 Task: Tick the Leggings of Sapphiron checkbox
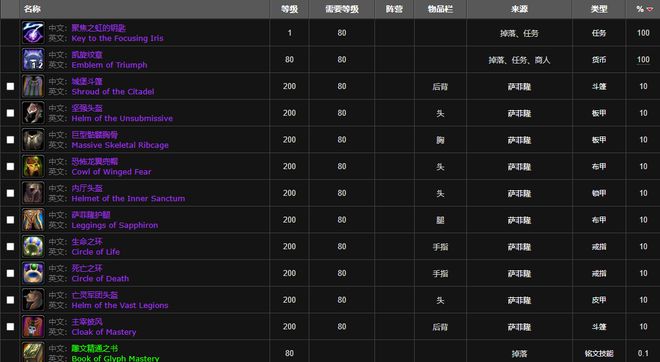tap(10, 220)
